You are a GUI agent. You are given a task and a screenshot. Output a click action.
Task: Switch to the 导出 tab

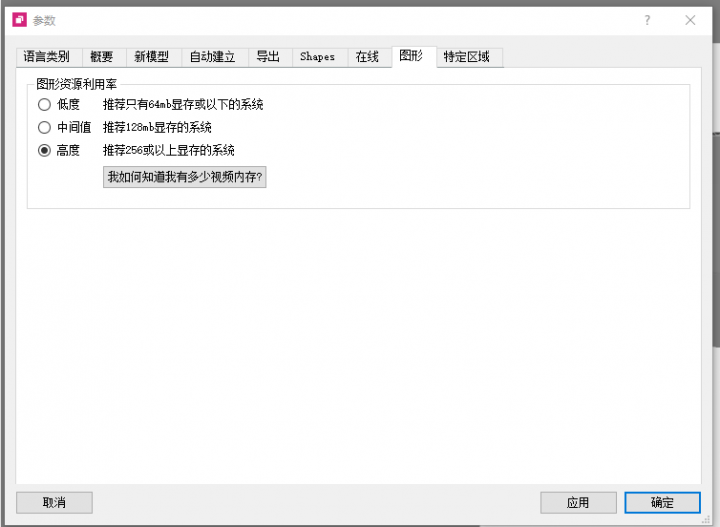268,57
